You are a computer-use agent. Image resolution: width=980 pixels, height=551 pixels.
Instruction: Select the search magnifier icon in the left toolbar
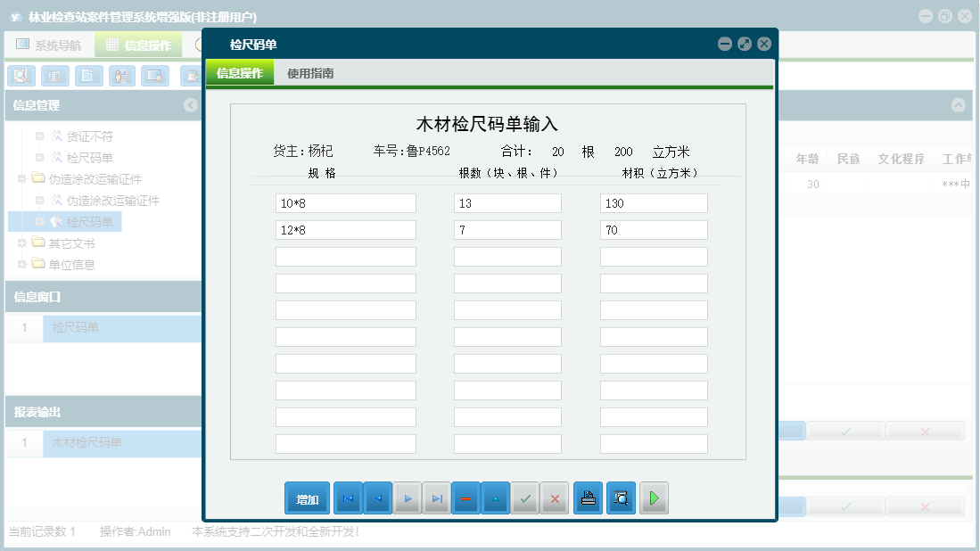tap(21, 76)
